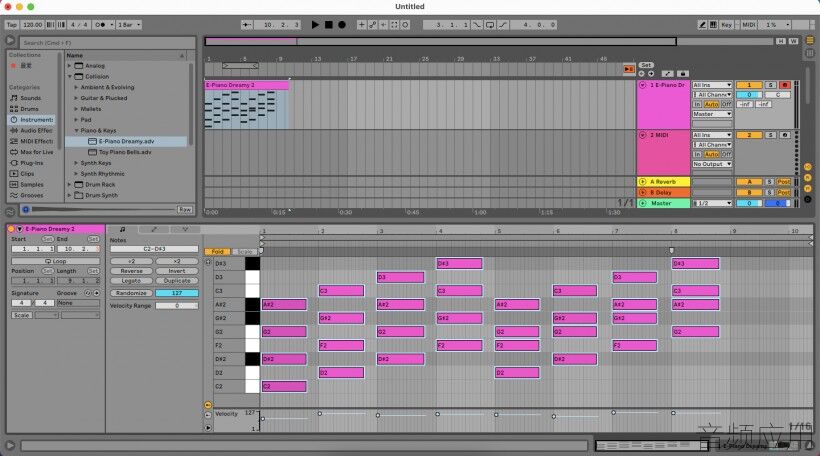This screenshot has width=820, height=456.
Task: Click the Follow playback icon
Action: (x=247, y=25)
